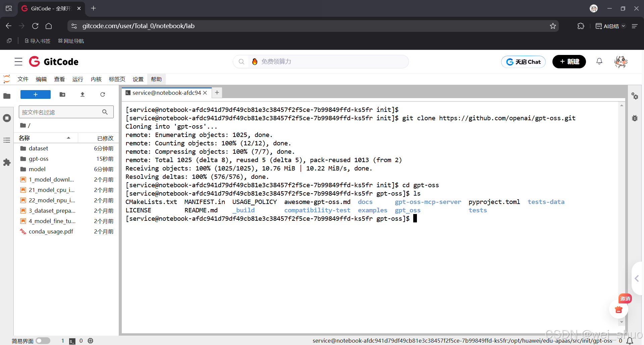Open the 帮助 menu

[156, 79]
